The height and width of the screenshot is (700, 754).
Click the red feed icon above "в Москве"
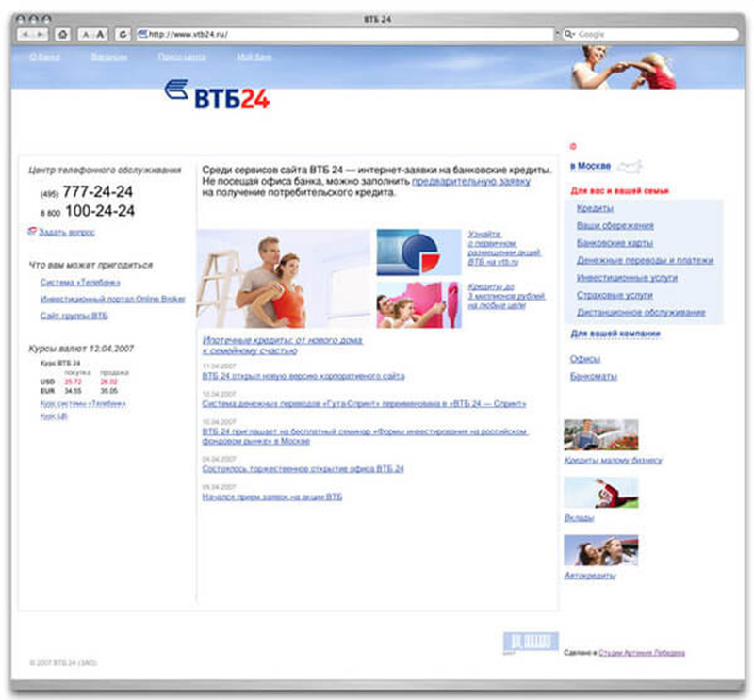click(x=573, y=146)
